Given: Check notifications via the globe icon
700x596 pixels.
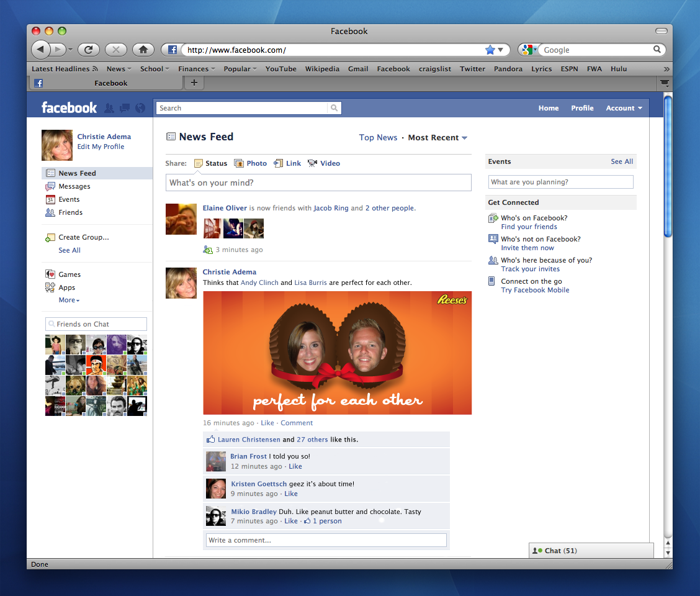Looking at the screenshot, I should coord(140,107).
